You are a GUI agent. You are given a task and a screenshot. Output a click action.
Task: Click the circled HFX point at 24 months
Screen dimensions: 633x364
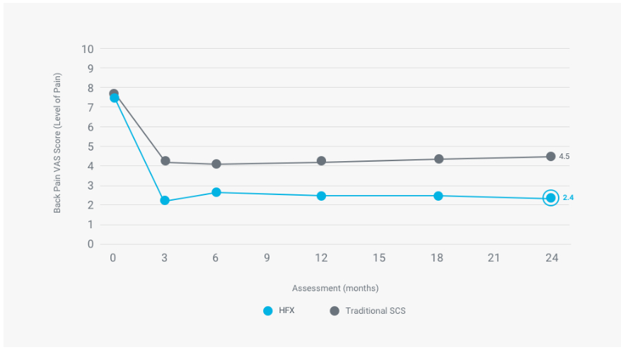pyautogui.click(x=551, y=198)
